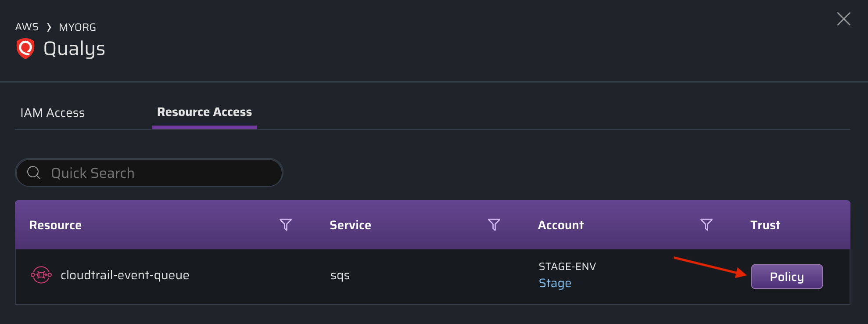Open the Stage account link
The image size is (868, 324).
pos(555,283)
